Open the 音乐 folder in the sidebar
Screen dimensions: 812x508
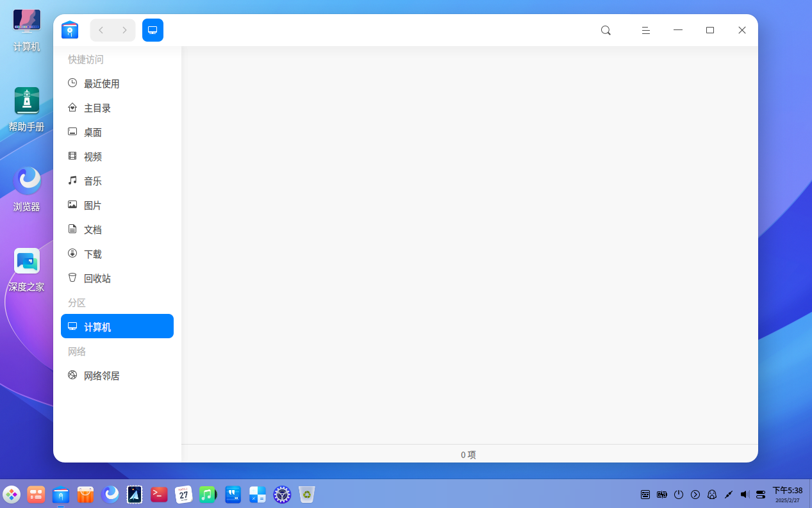click(117, 181)
